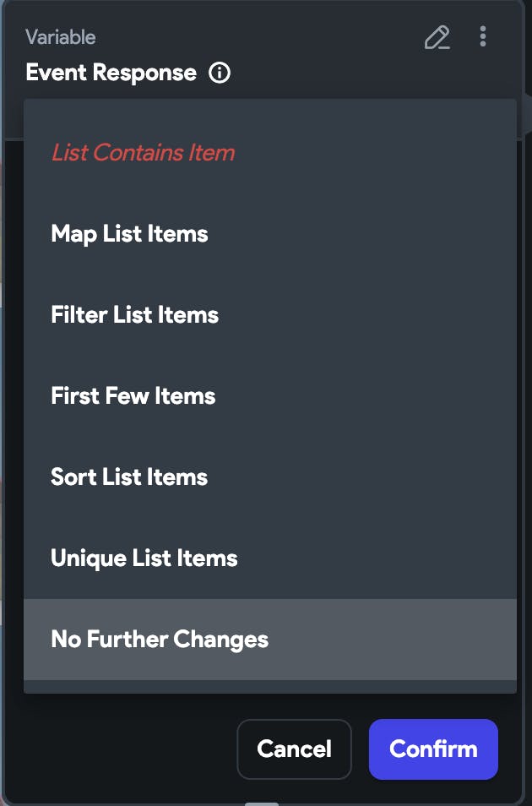The height and width of the screenshot is (806, 532).
Task: Click the info icon beside Event Response
Action: (x=220, y=73)
